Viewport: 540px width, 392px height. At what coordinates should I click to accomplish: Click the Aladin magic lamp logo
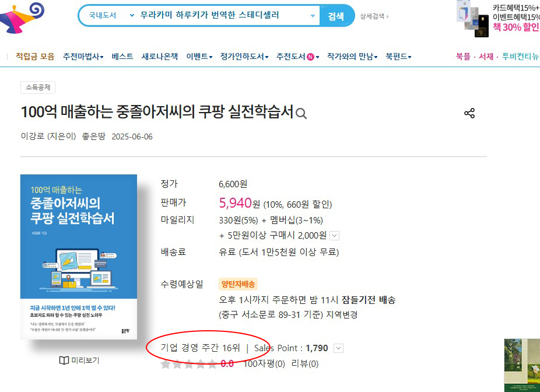pos(22,17)
